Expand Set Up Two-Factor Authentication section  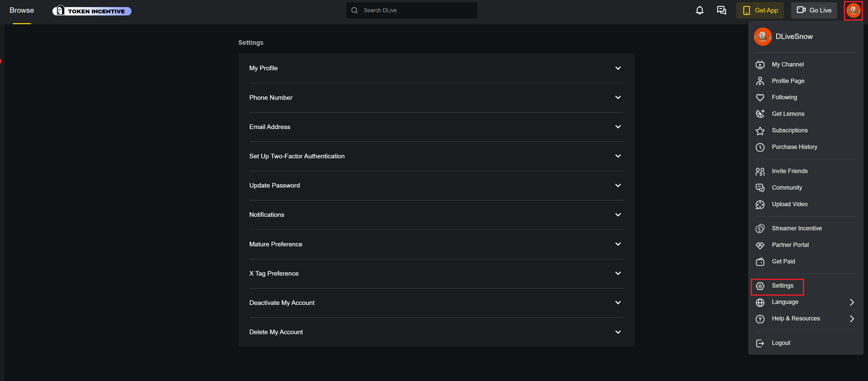[x=618, y=156]
